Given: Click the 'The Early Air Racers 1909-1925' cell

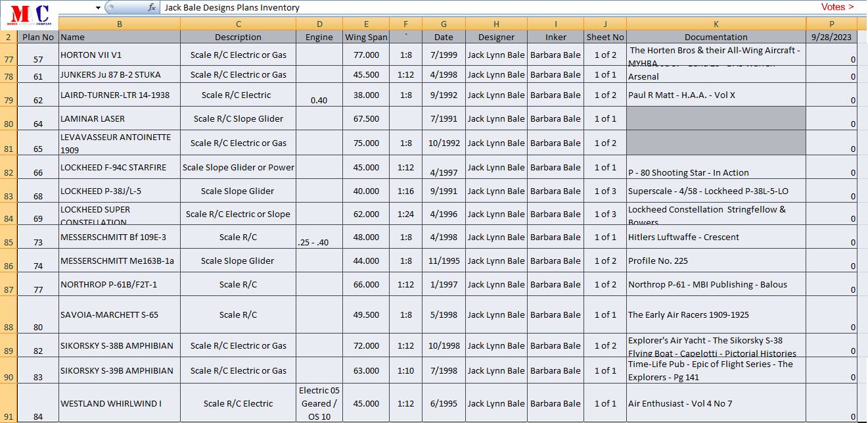Looking at the screenshot, I should [716, 314].
